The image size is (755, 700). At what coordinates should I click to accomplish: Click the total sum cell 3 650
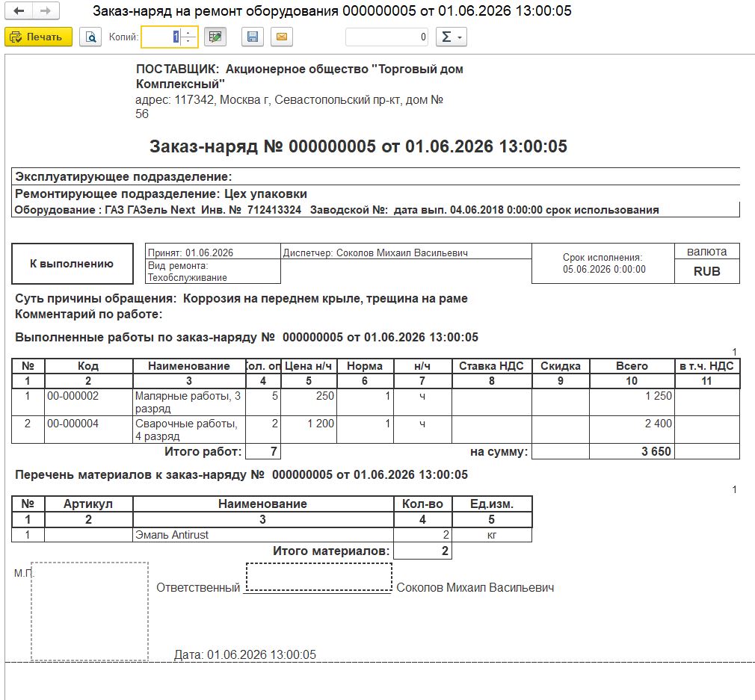(x=632, y=451)
